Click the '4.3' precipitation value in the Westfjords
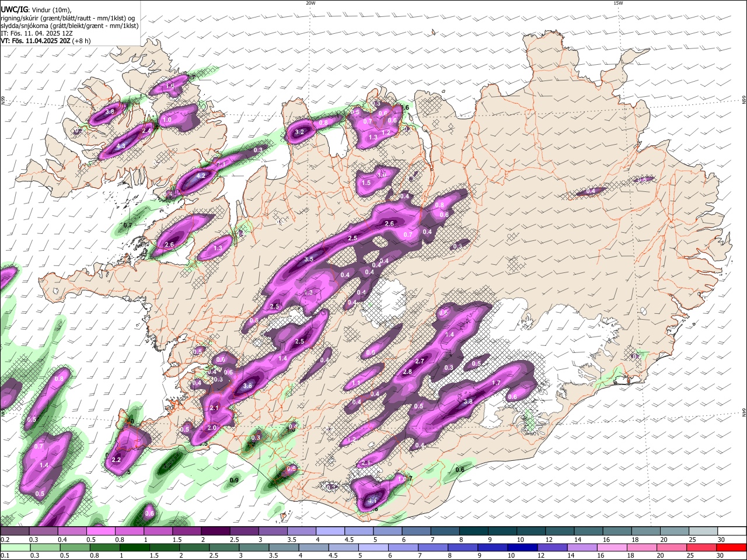Image resolution: width=747 pixels, height=560 pixels. pyautogui.click(x=121, y=146)
